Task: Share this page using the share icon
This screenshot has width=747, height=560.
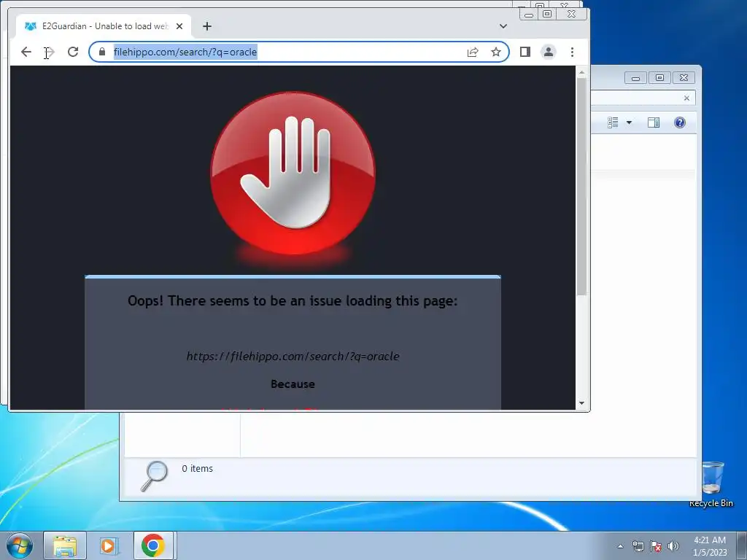Action: (473, 52)
